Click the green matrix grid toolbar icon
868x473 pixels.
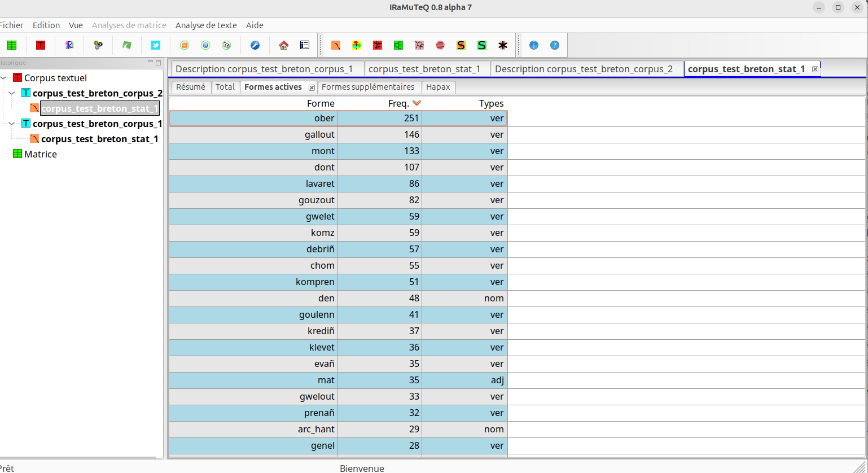[12, 45]
